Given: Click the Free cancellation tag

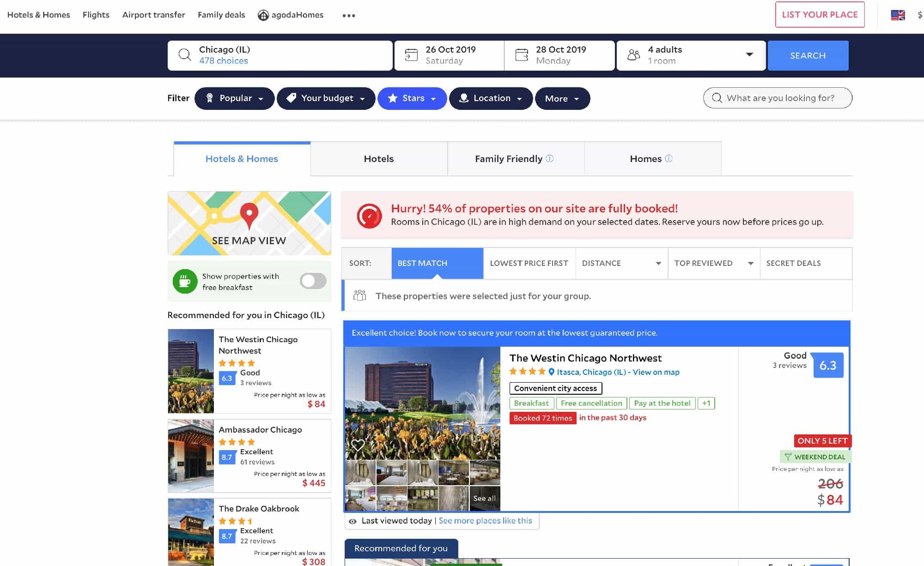Looking at the screenshot, I should click(591, 403).
